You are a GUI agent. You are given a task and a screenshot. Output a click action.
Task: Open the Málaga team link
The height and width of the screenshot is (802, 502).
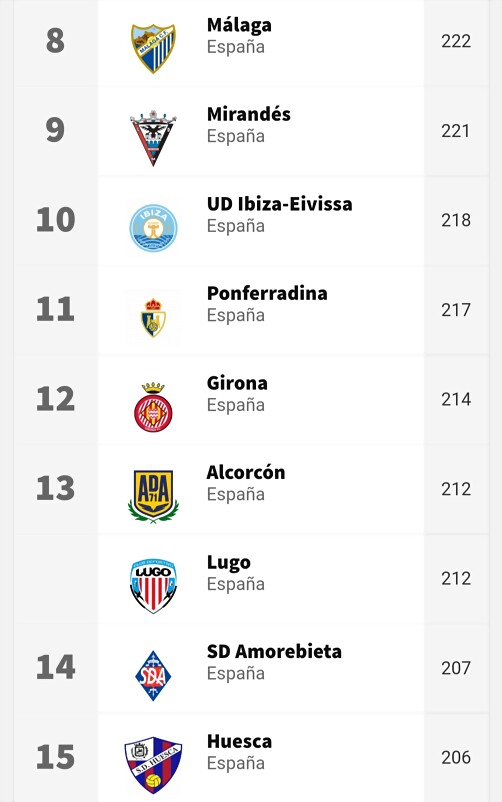pyautogui.click(x=239, y=25)
